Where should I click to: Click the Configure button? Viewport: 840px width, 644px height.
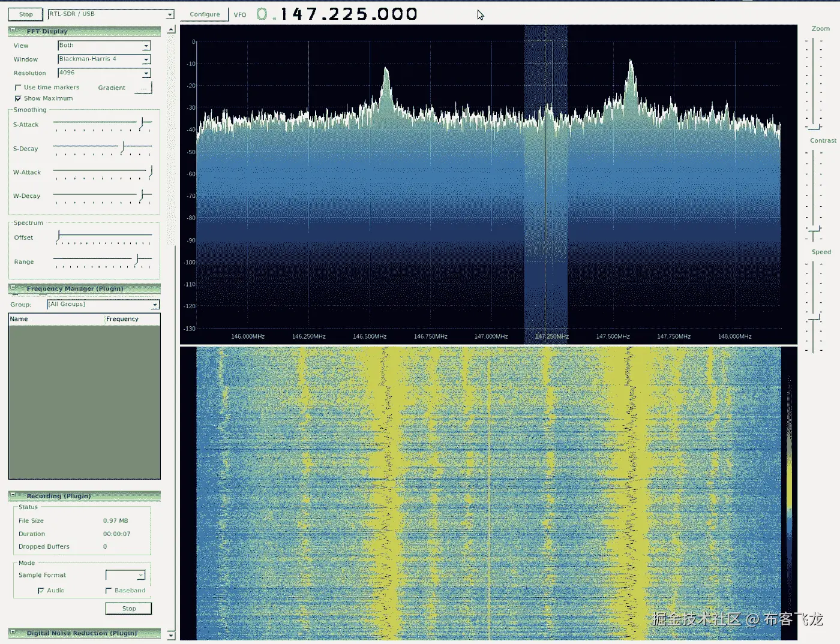point(205,14)
